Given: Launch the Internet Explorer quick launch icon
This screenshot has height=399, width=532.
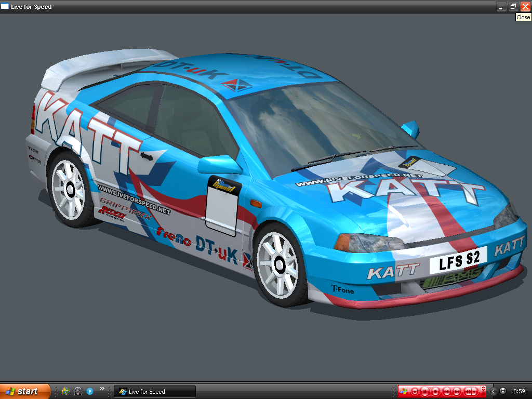Looking at the screenshot, I should 66,391.
